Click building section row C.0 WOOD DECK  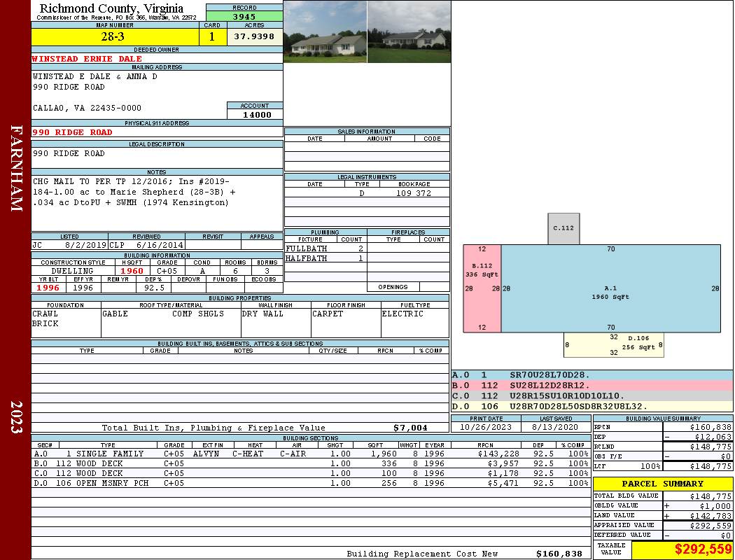click(310, 473)
